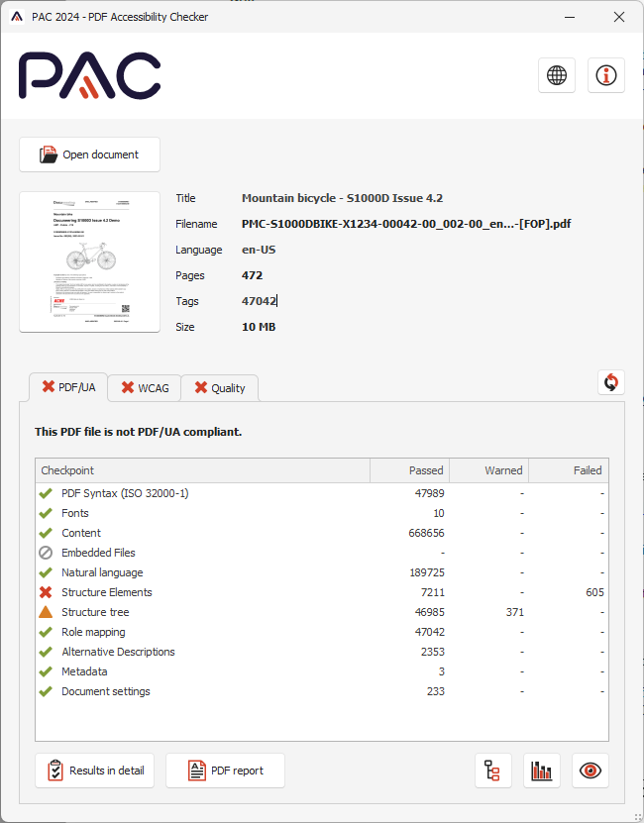
Task: Click the globe language icon
Action: (x=557, y=75)
